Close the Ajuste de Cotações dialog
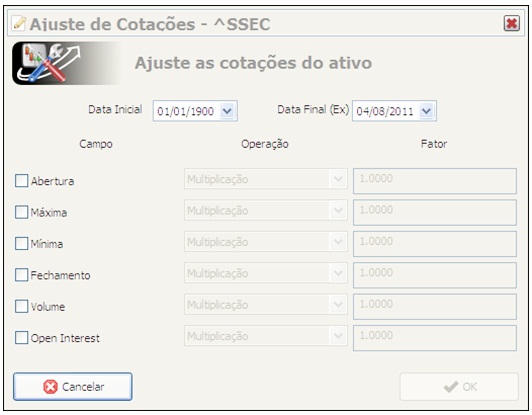Screen dimensions: 532x415 [511, 23]
